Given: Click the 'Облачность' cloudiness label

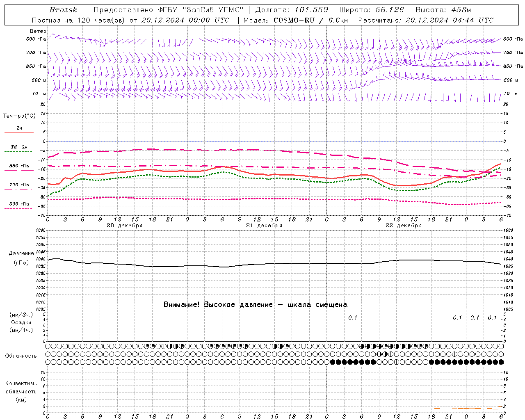Looking at the screenshot, I should [x=21, y=356].
